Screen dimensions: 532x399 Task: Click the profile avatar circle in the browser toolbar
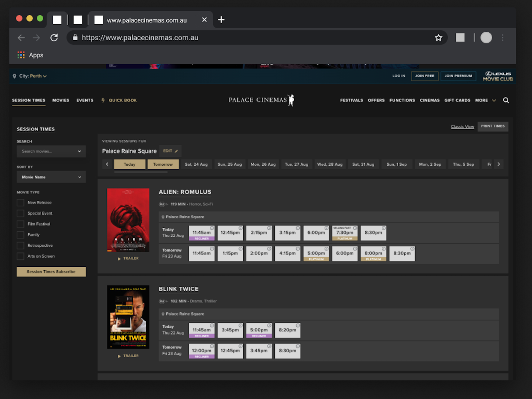coord(486,38)
